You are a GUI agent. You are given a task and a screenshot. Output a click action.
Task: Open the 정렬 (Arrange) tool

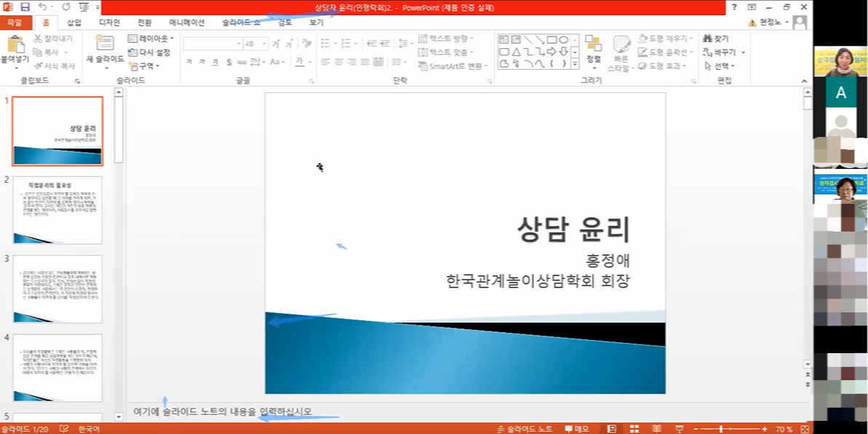coord(593,50)
